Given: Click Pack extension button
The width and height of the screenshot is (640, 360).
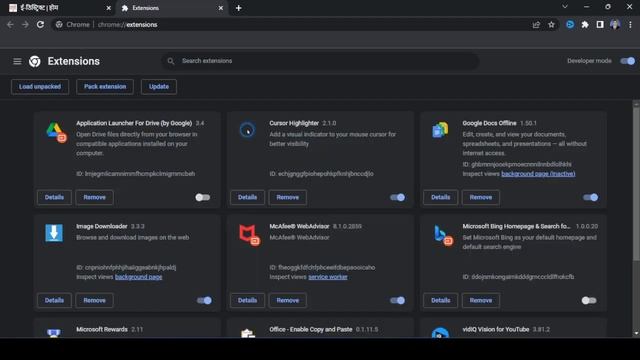Looking at the screenshot, I should (105, 87).
